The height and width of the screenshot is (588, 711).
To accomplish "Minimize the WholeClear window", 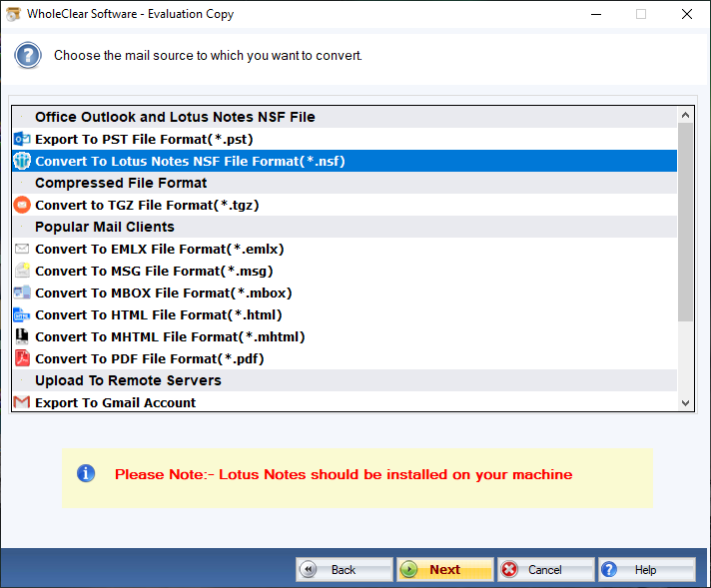I will tap(596, 14).
